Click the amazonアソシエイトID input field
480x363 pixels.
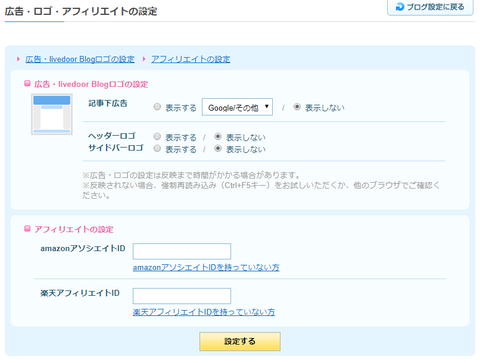click(182, 251)
